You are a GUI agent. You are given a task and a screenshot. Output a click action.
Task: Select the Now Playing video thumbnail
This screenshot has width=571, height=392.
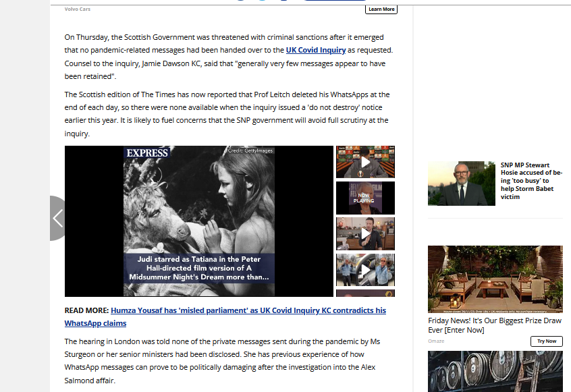tap(365, 198)
